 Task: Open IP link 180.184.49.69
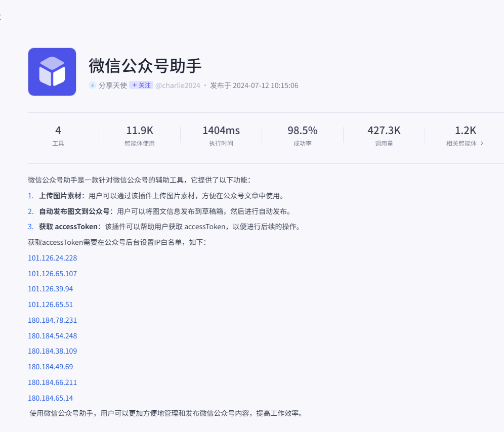[x=51, y=367]
